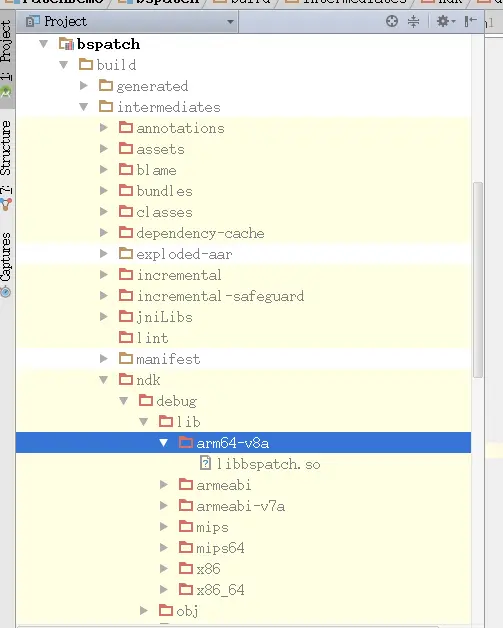The height and width of the screenshot is (628, 503).
Task: Expand the exploded-aar folder arrow
Action: pos(104,254)
